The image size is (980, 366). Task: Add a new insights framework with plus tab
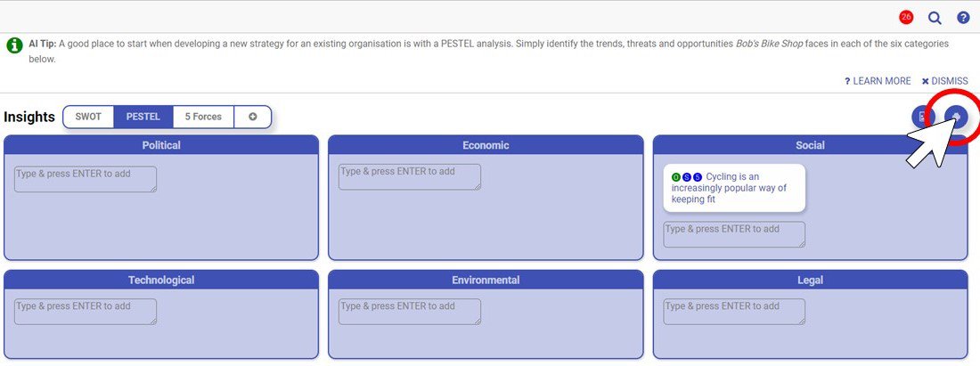(252, 117)
